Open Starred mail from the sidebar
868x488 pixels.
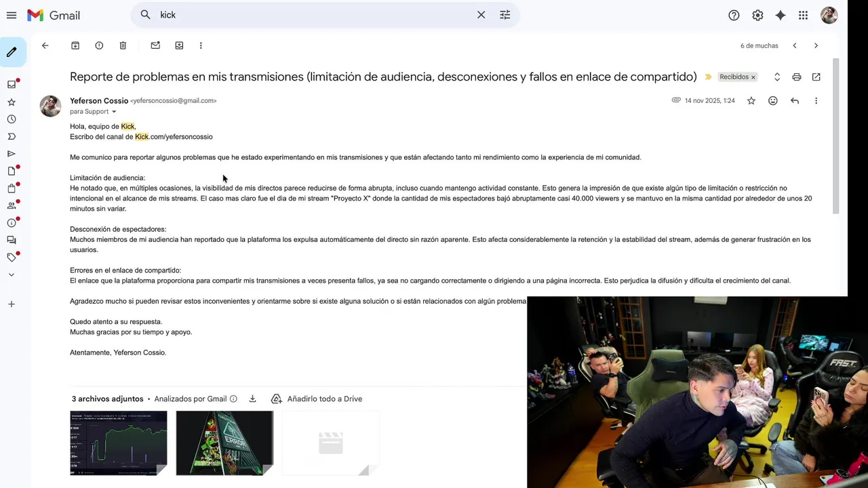[x=12, y=102]
